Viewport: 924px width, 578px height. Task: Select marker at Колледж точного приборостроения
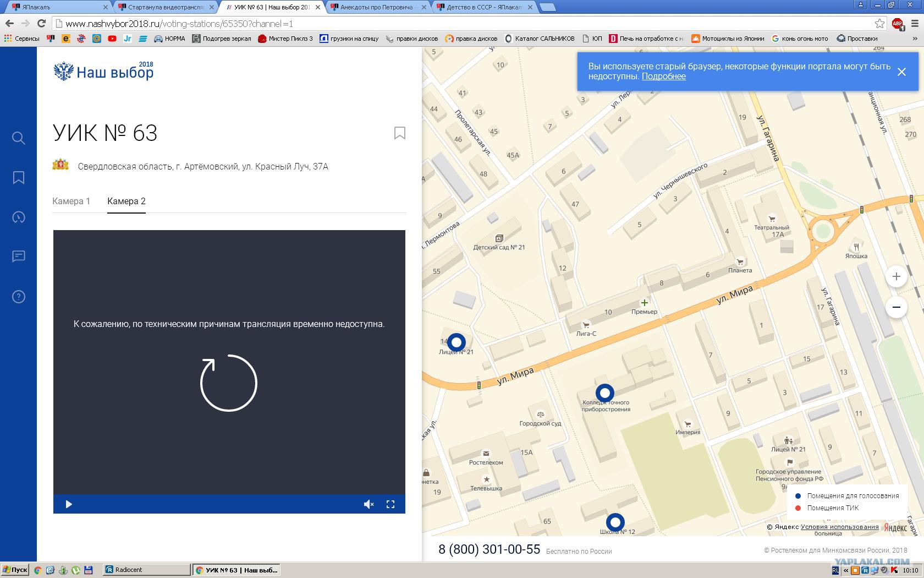(x=605, y=393)
